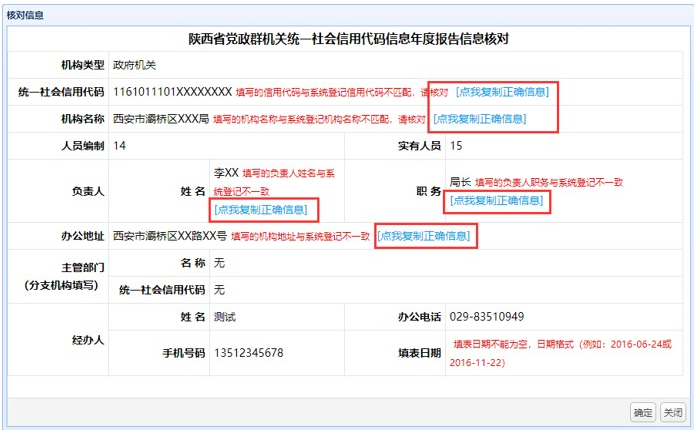Click organization name 西安市灞桥区XXX局
The width and height of the screenshot is (695, 430).
tap(161, 119)
